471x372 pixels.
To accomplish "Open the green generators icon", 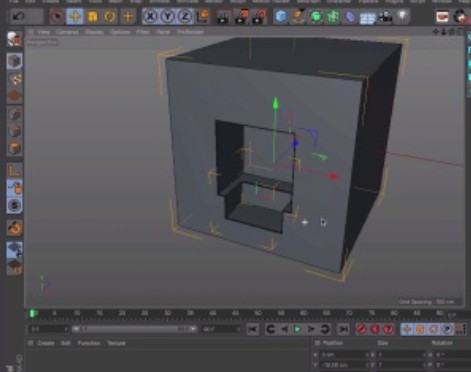I will click(x=315, y=17).
